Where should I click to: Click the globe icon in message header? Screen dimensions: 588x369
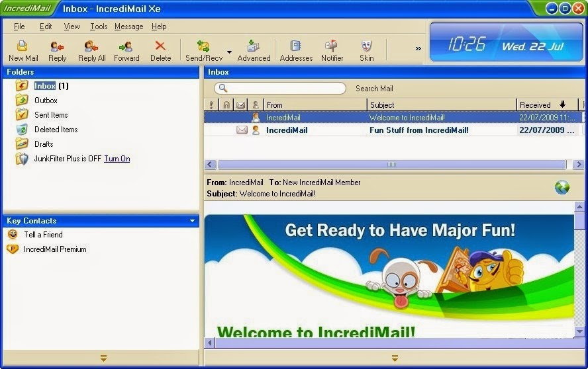pyautogui.click(x=562, y=187)
